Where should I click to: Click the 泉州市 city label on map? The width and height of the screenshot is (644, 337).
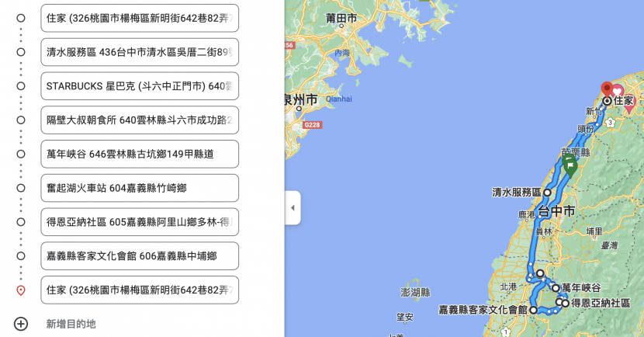pos(299,99)
